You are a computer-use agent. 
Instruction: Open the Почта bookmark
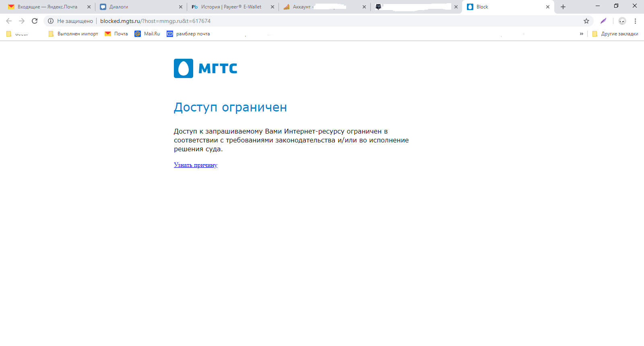coord(116,34)
